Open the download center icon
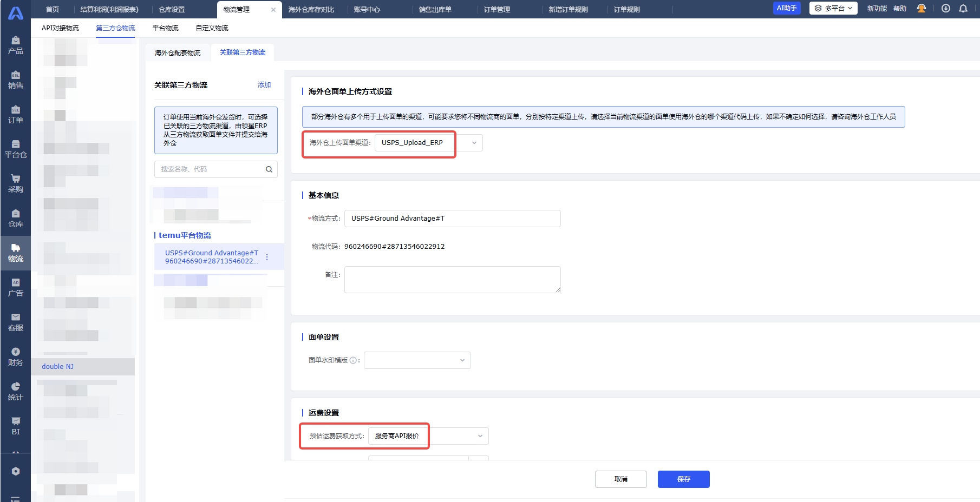Viewport: 980px width, 502px height. click(x=946, y=9)
